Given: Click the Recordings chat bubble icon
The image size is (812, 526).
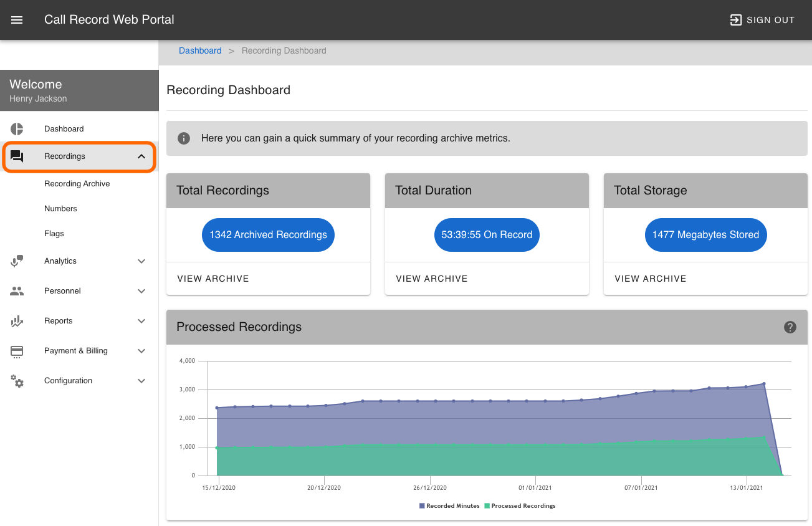Looking at the screenshot, I should click(x=17, y=156).
